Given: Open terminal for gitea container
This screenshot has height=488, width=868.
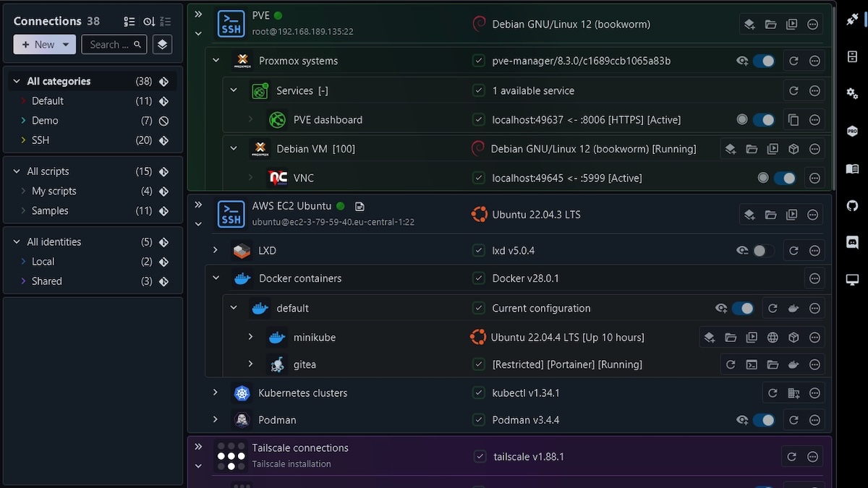Looking at the screenshot, I should click(x=752, y=365).
